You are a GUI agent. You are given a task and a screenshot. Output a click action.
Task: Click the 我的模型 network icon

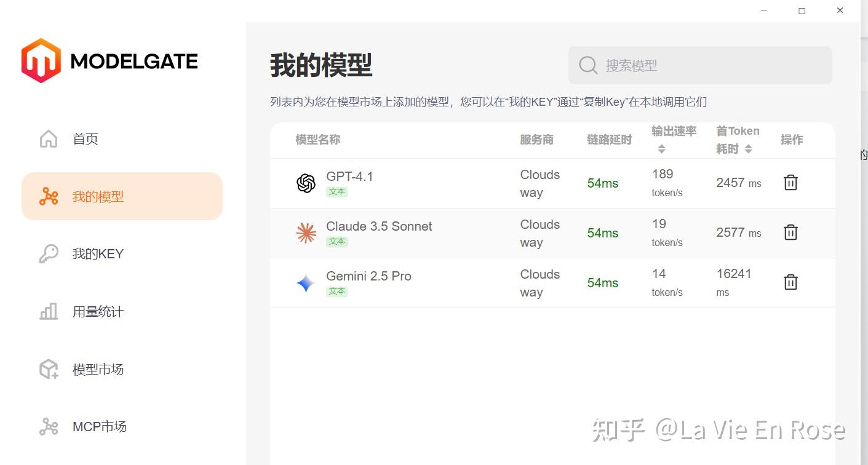click(x=48, y=196)
